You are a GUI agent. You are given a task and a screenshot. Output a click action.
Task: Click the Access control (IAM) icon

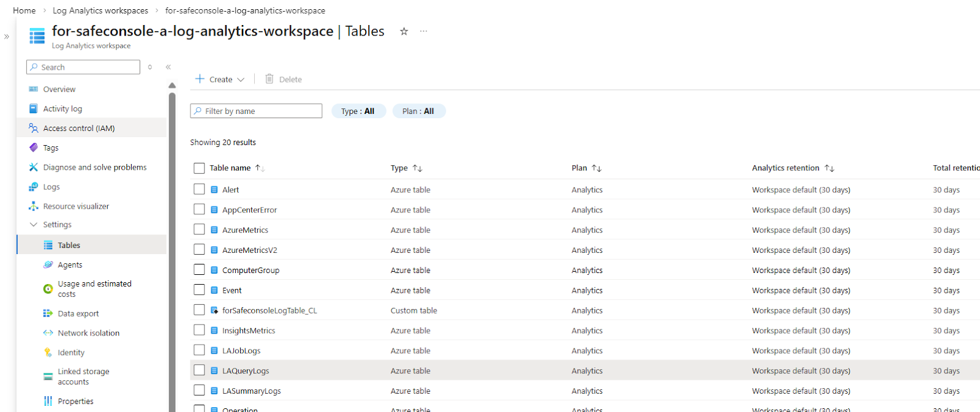[34, 129]
